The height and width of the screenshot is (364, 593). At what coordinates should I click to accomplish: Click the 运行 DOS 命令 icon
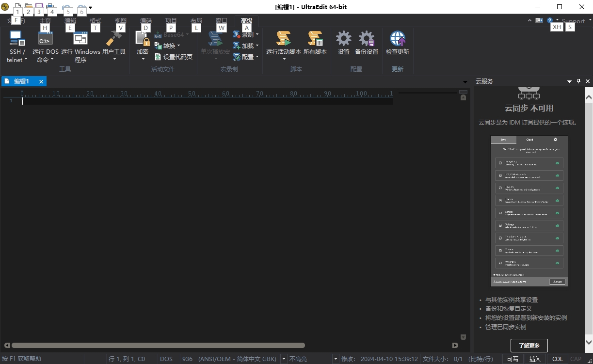(45, 39)
